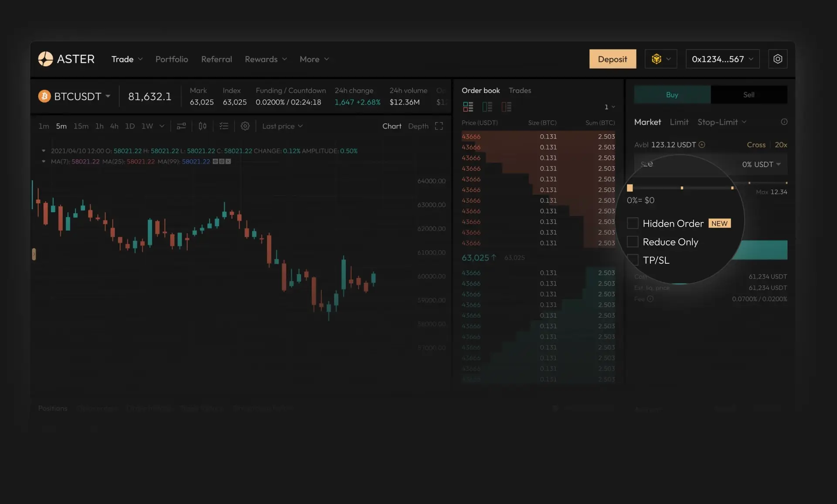Expand the wallet address 0x1234...567 dropdown
Screen dimensions: 837x504
[722, 59]
